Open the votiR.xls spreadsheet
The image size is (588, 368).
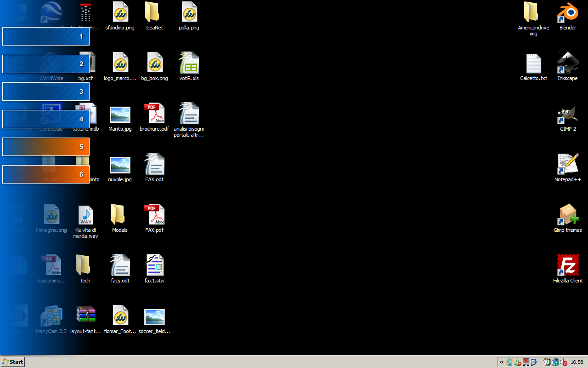(x=189, y=67)
